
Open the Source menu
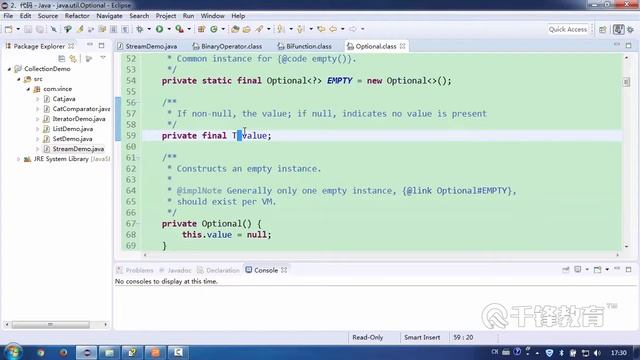[48, 16]
